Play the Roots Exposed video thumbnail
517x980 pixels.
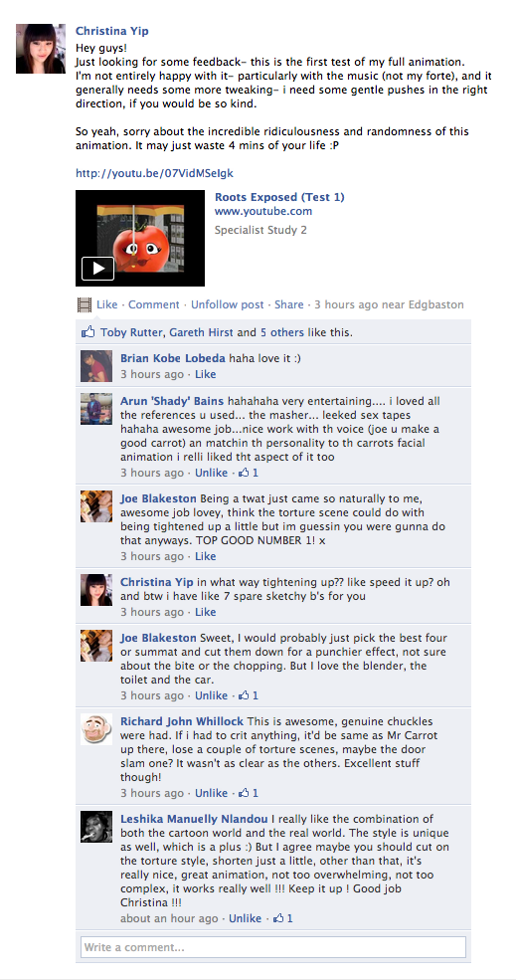tap(140, 238)
